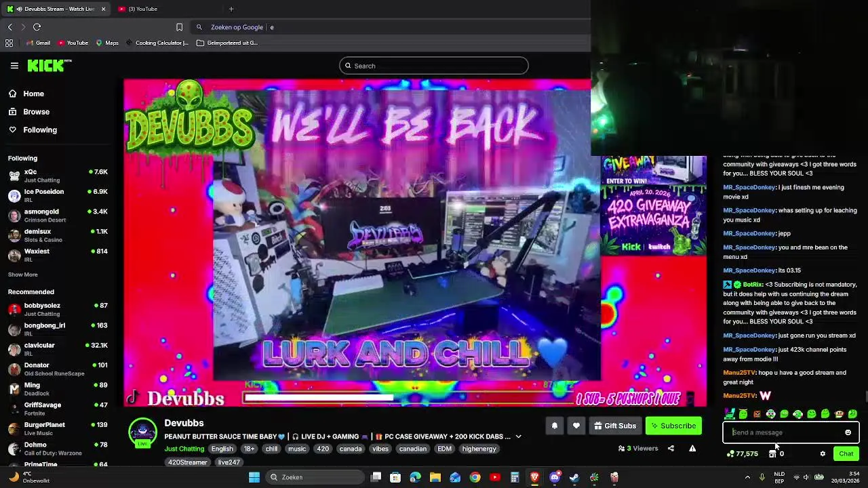Click Devubbs streamer avatar

[142, 432]
